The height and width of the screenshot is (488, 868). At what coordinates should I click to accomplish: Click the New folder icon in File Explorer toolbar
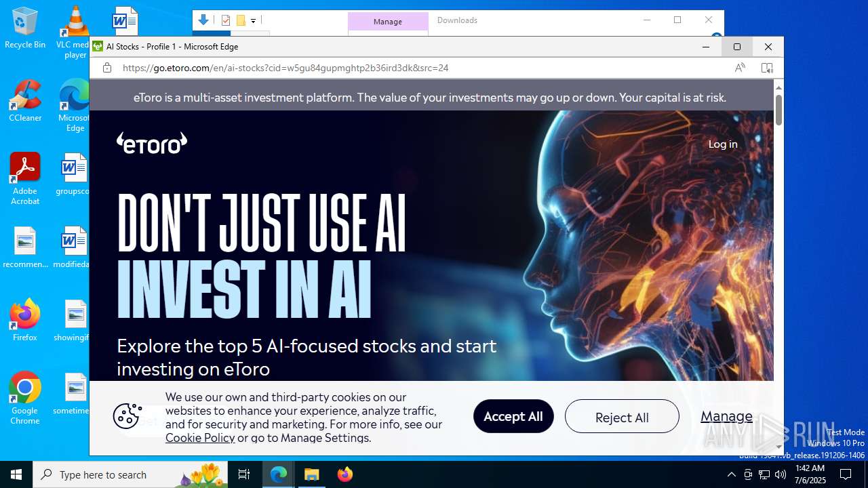[x=240, y=20]
